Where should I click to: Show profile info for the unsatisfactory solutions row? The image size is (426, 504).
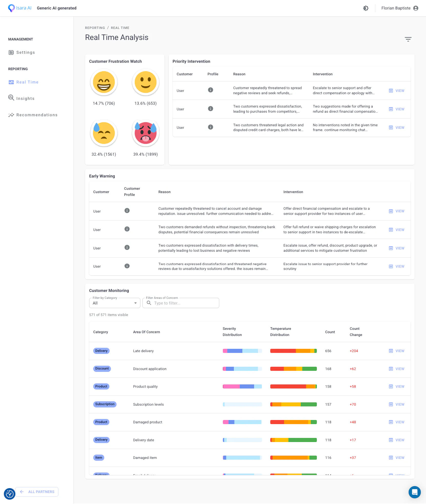point(127,266)
